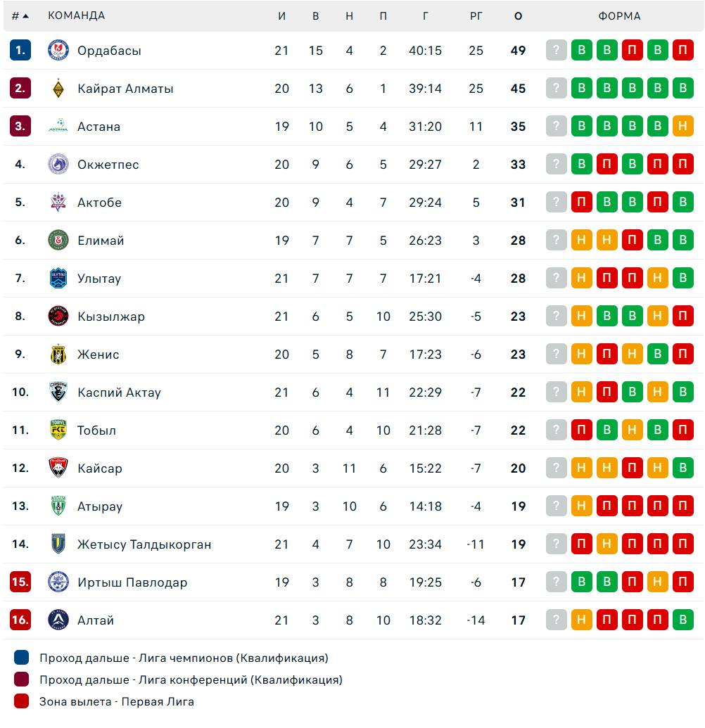
Task: Click the Ордабасы club logo
Action: click(x=58, y=50)
